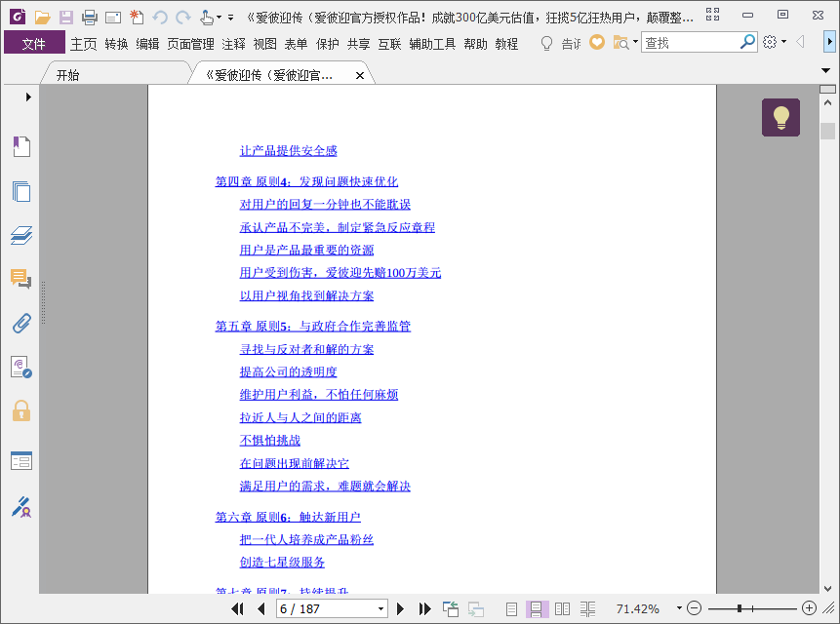Open the 页面管理 ribbon tab
This screenshot has width=840, height=624.
[190, 43]
